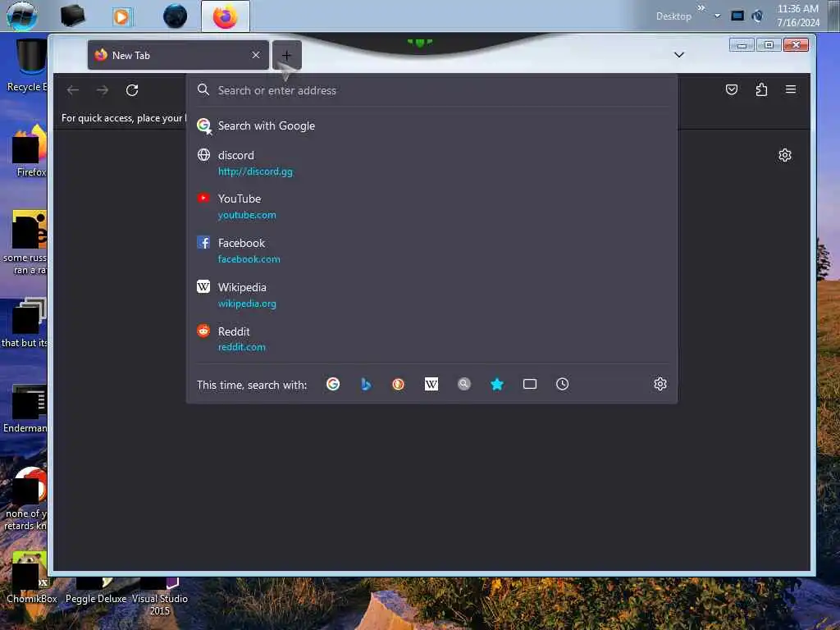The image size is (840, 630).
Task: Click the Firefox taskbar button
Action: point(225,16)
